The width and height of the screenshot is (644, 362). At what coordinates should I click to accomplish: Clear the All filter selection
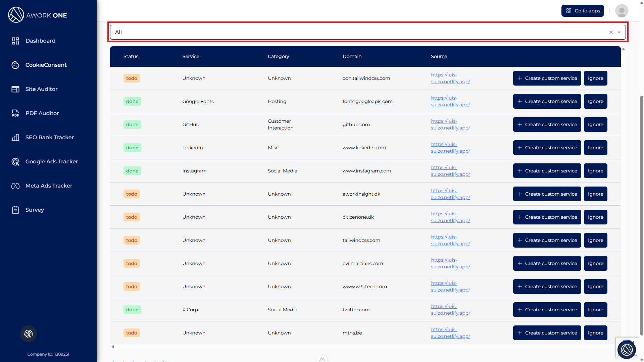coord(611,33)
